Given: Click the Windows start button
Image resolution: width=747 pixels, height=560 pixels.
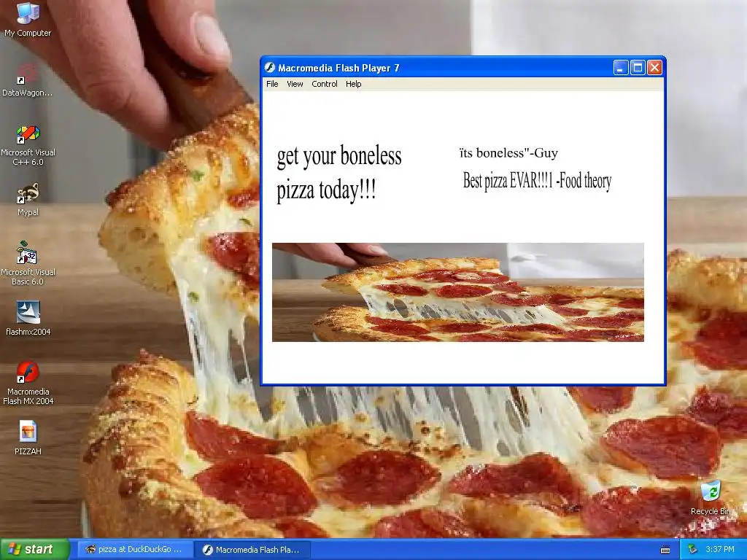Looking at the screenshot, I should tap(34, 549).
